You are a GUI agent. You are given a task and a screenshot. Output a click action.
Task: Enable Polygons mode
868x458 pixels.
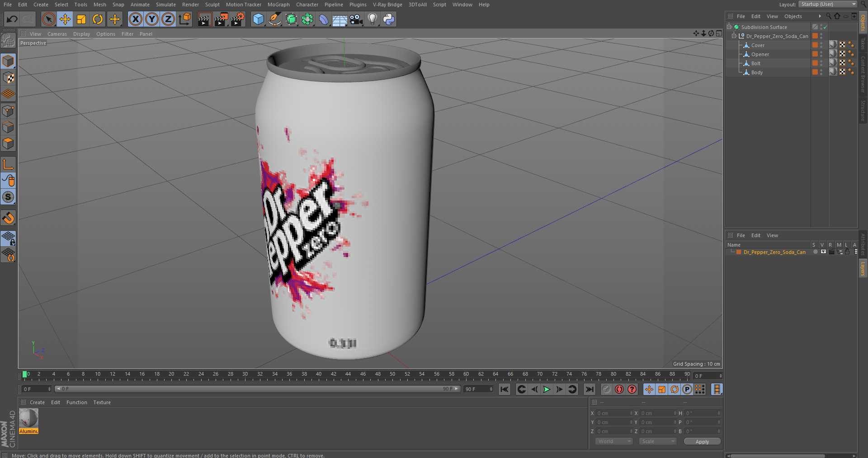(8, 144)
